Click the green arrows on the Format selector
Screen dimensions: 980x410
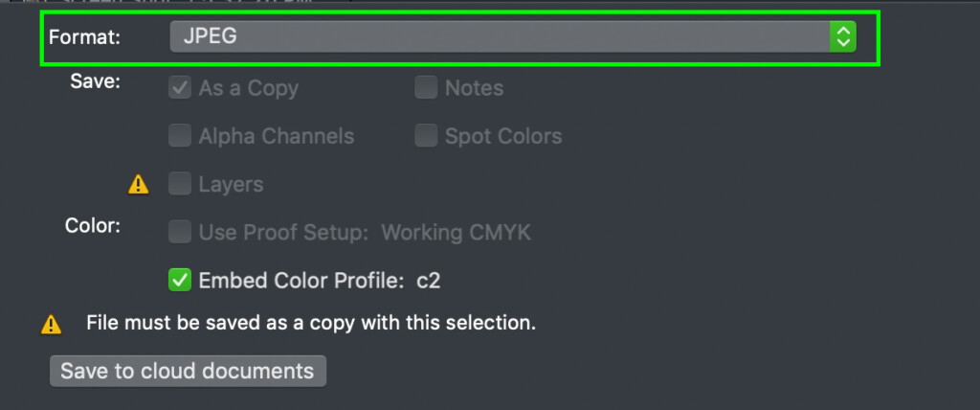pyautogui.click(x=842, y=36)
